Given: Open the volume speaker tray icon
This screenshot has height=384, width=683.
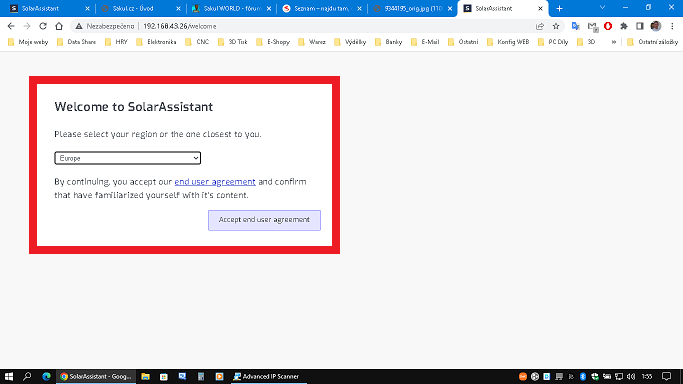Looking at the screenshot, I should pos(631,376).
